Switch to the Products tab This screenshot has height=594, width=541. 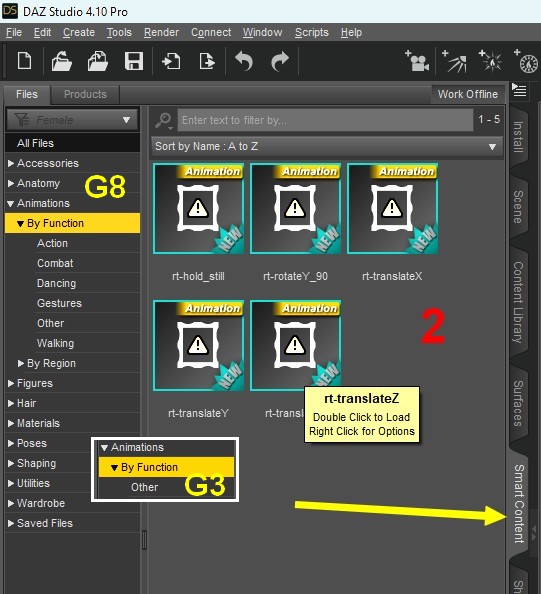point(85,94)
